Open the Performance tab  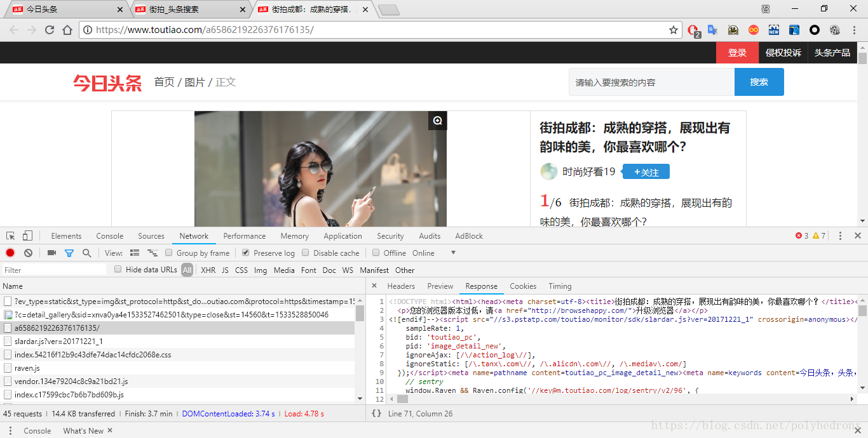(x=245, y=236)
